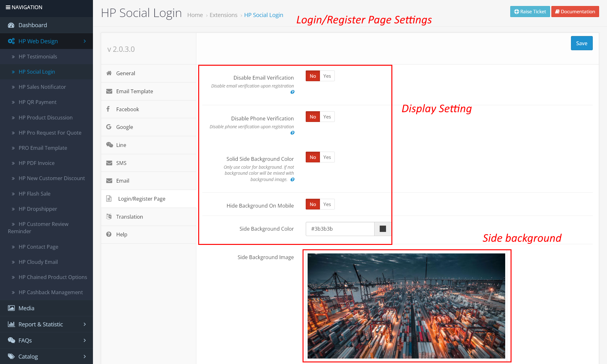Image resolution: width=607 pixels, height=364 pixels.
Task: Set Disable Phone Verification to Yes
Action: point(327,117)
